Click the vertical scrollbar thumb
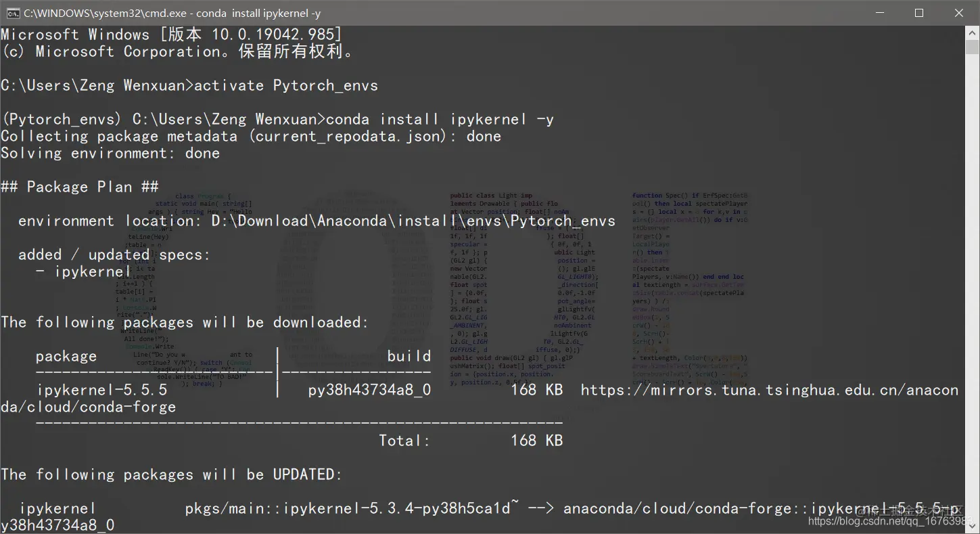Image resolution: width=980 pixels, height=534 pixels. pyautogui.click(x=973, y=47)
